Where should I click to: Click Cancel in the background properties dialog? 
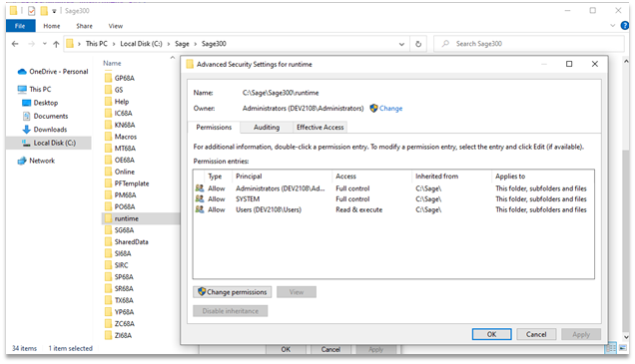330,349
